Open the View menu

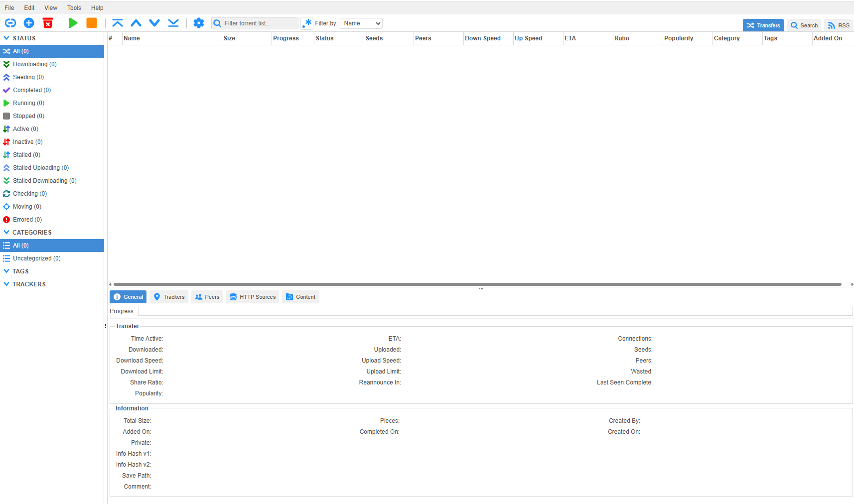51,8
